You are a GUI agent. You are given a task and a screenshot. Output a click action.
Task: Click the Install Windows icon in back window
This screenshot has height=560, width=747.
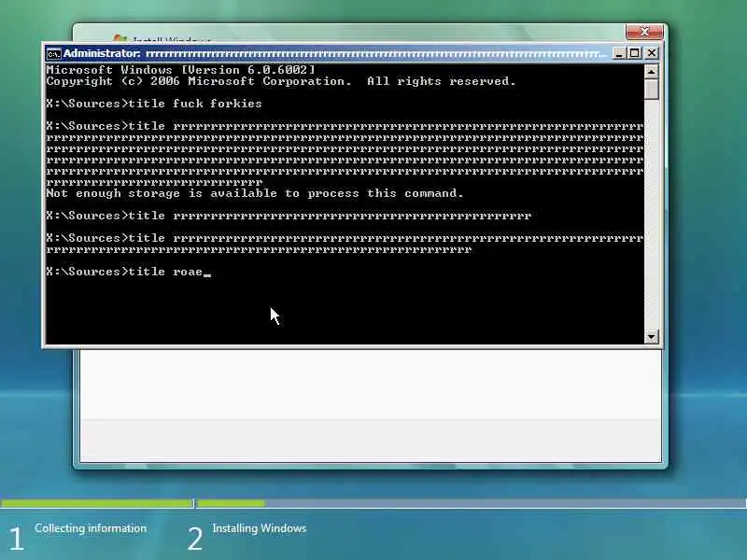point(120,38)
